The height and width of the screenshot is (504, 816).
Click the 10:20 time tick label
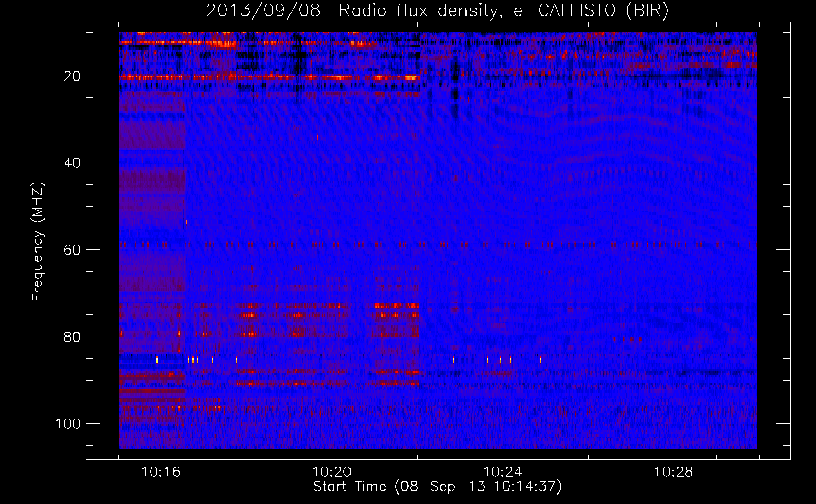(x=332, y=472)
